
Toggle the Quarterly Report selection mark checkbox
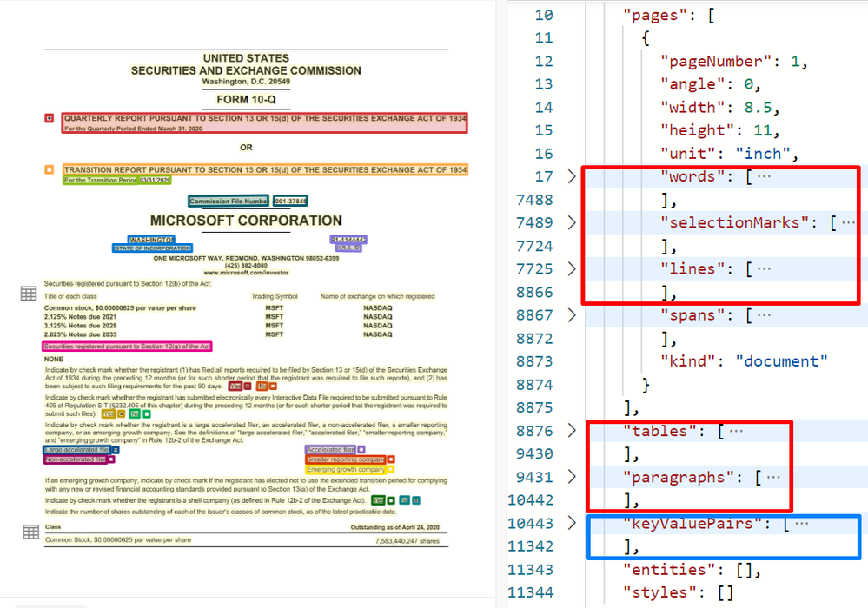coord(50,118)
